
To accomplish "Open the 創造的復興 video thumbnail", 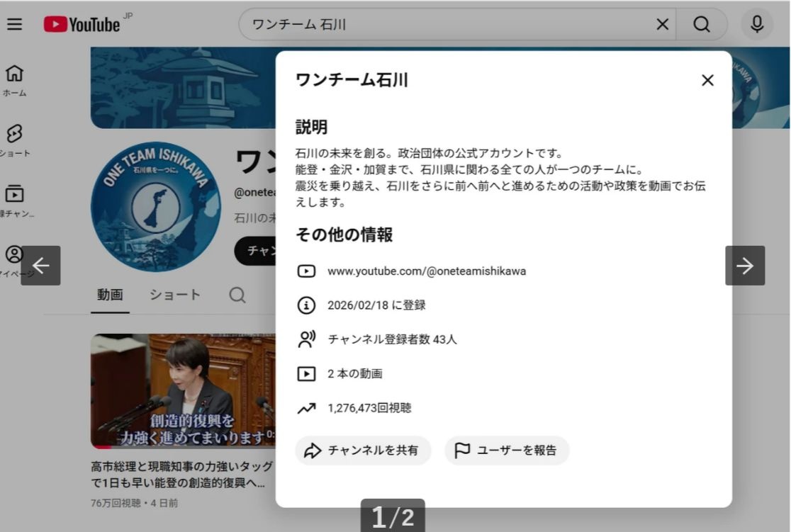I will click(x=183, y=391).
